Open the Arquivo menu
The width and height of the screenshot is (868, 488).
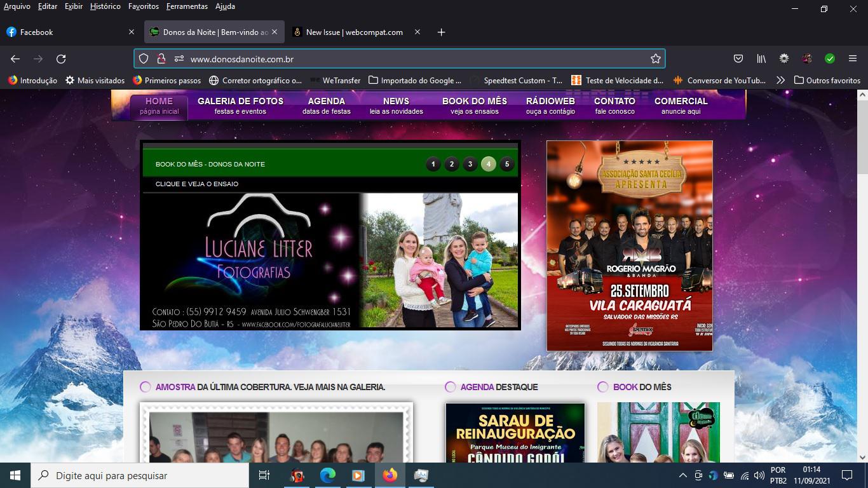(x=17, y=6)
